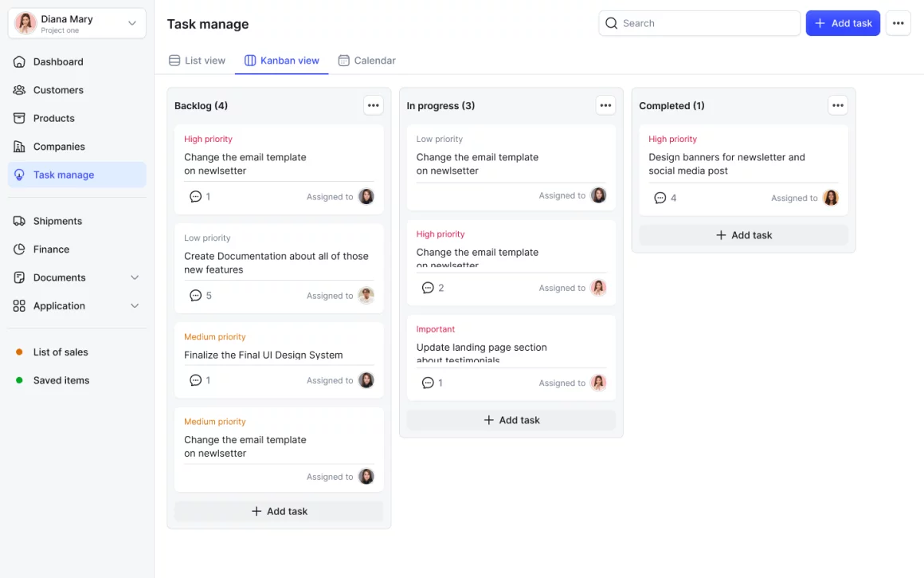
Task: Open the Finance pie chart icon
Action: pos(19,250)
